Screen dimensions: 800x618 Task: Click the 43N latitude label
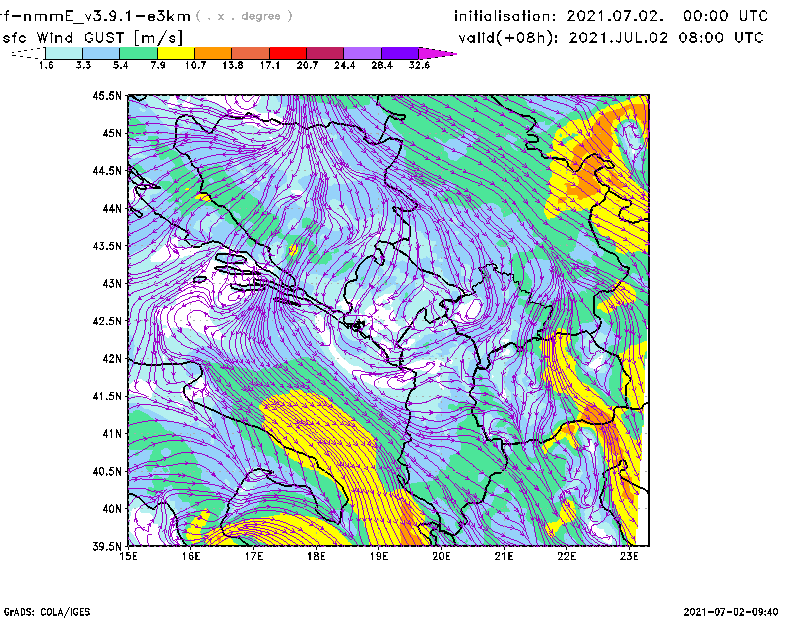[112, 283]
